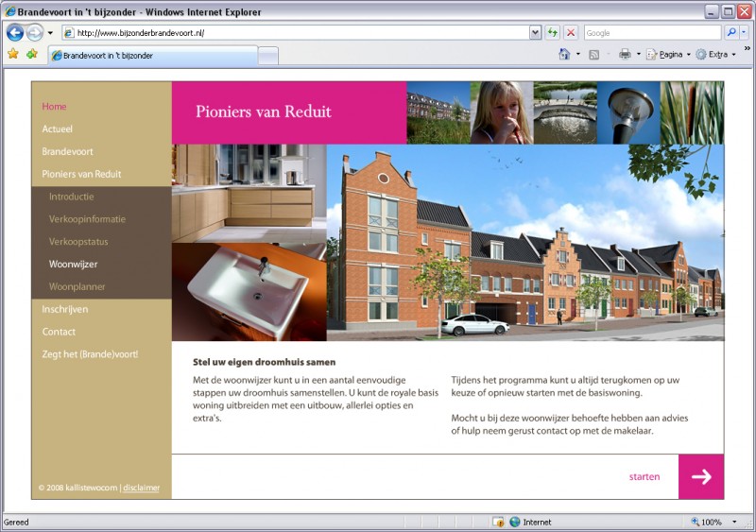The width and height of the screenshot is (756, 532).
Task: Select Pioniers van Reduit in sidebar
Action: 81,174
